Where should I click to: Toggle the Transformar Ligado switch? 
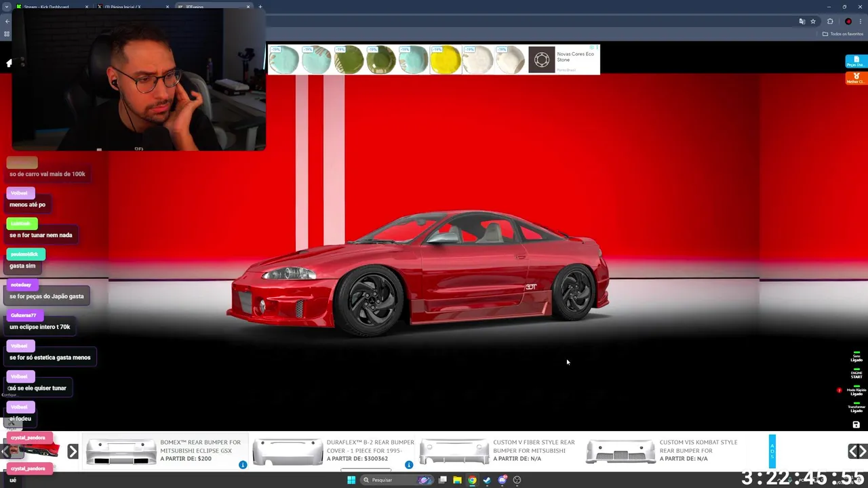coord(856,407)
